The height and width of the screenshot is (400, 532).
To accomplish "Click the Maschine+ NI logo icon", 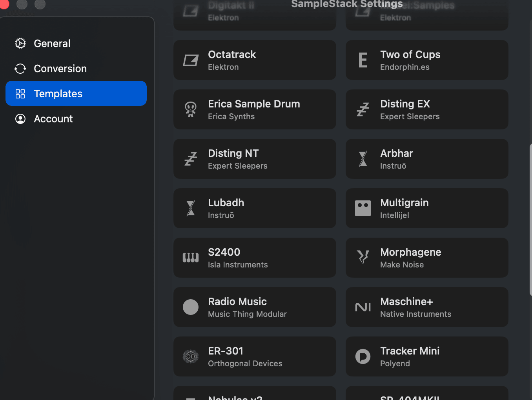I will (x=363, y=307).
